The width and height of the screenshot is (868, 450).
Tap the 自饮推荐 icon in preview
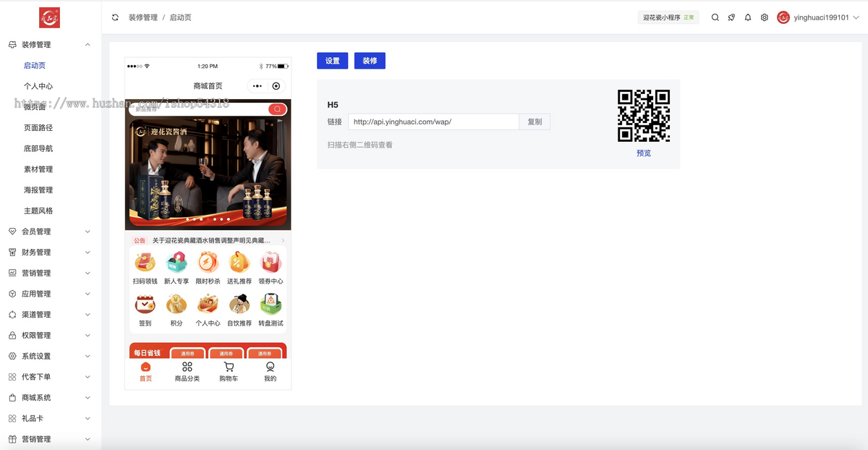(239, 305)
